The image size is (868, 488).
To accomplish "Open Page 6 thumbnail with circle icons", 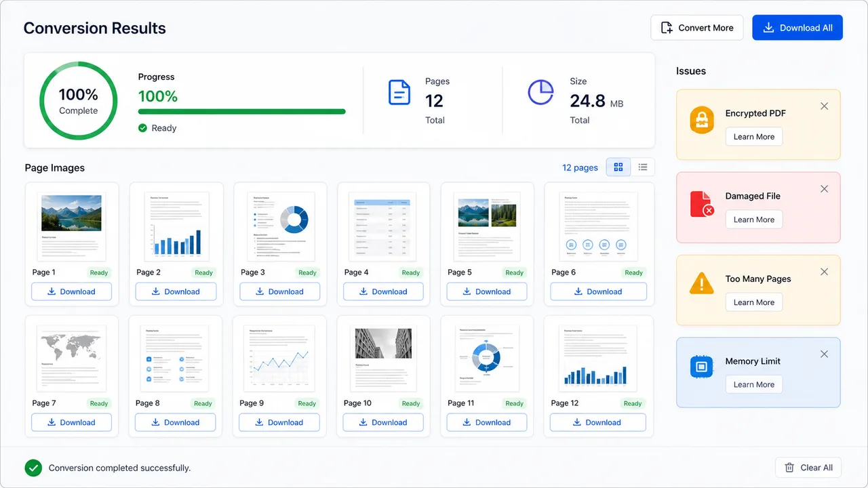I will coord(597,225).
